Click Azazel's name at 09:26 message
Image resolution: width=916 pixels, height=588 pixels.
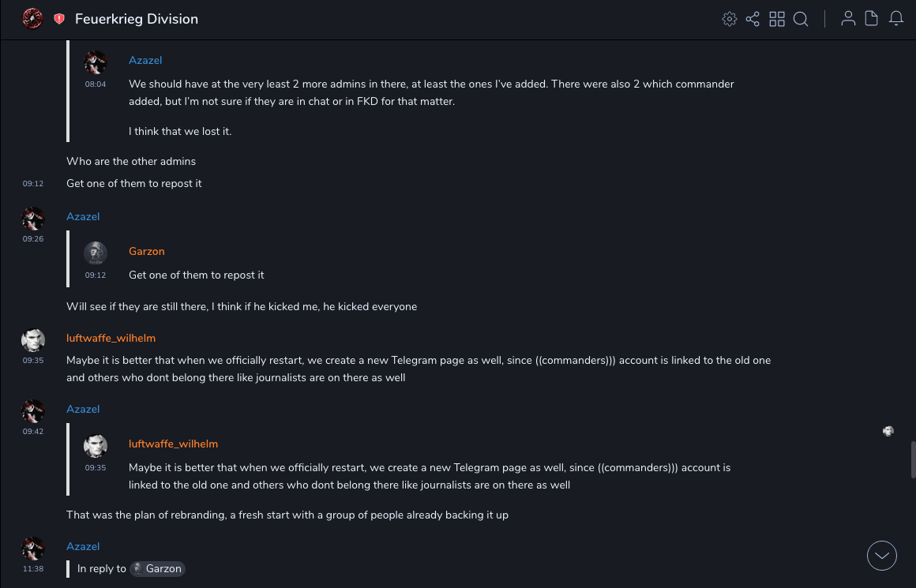click(x=83, y=216)
